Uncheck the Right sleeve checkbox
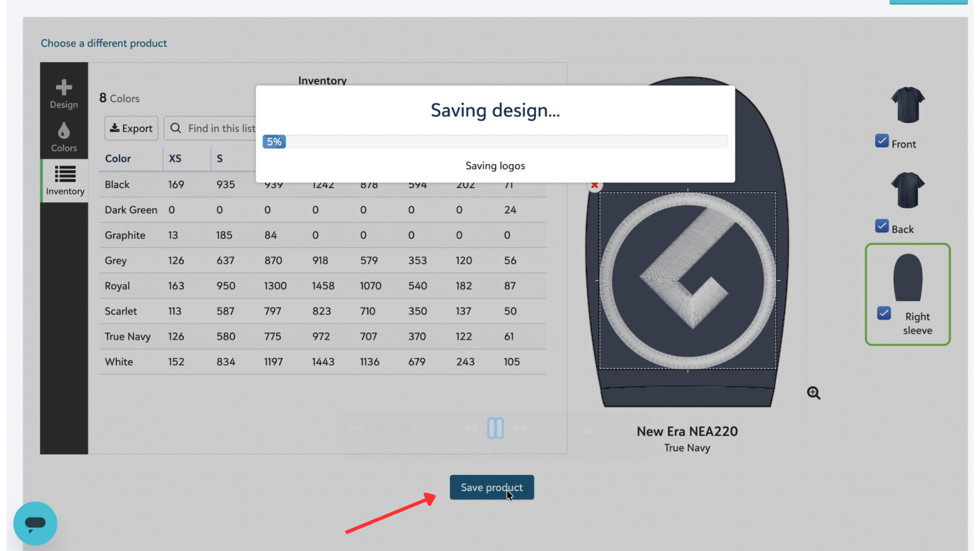 [884, 313]
